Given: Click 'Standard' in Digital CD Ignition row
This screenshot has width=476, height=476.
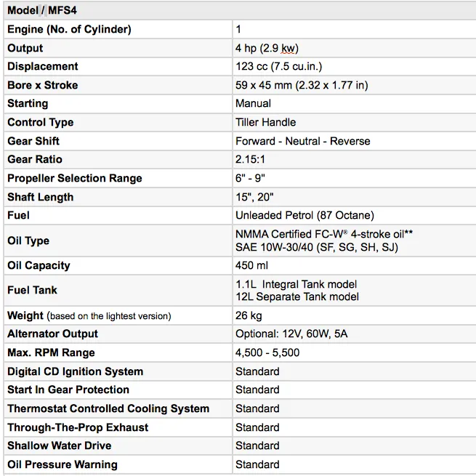Looking at the screenshot, I should tap(257, 371).
